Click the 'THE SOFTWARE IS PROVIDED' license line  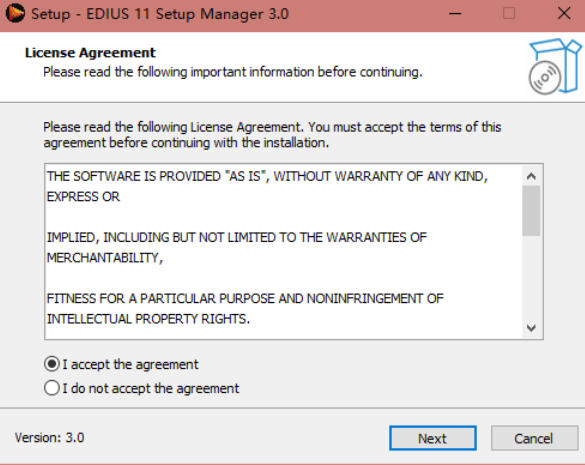click(267, 176)
